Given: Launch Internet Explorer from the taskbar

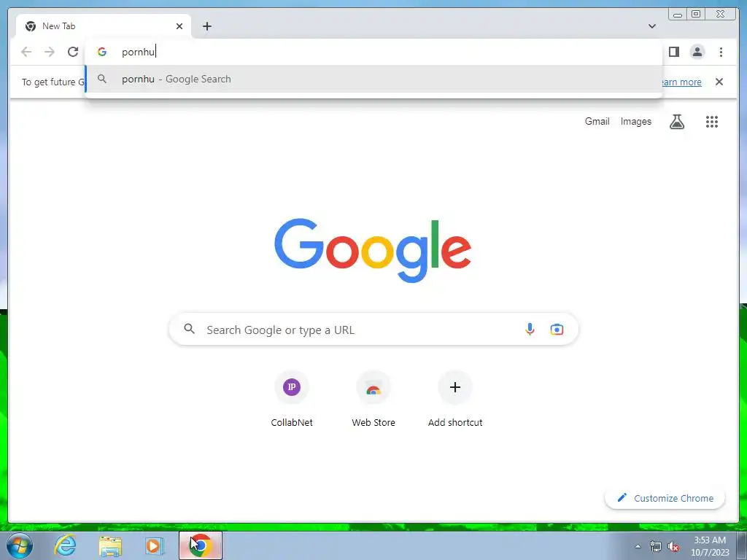Looking at the screenshot, I should (x=65, y=545).
